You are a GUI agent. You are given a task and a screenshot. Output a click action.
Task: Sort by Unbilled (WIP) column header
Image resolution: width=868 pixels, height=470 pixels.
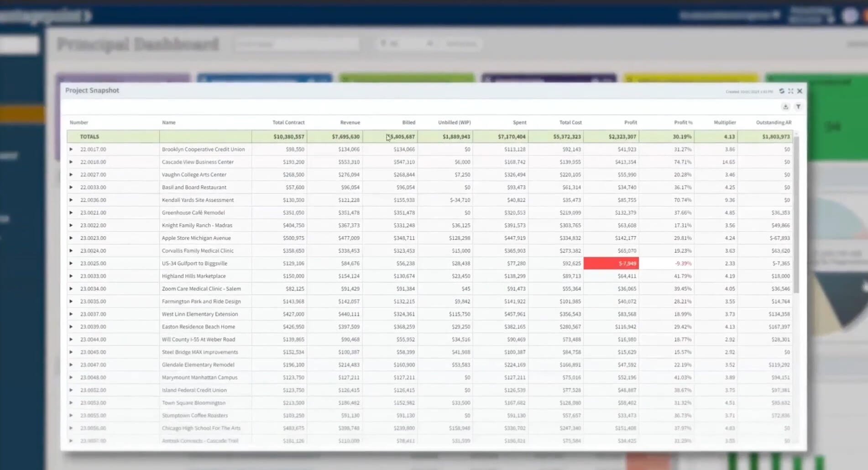click(455, 122)
